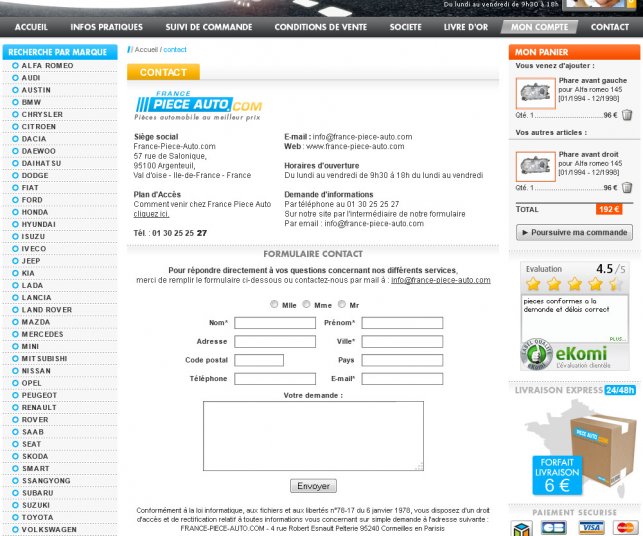
Task: Focus the Code postal input field
Action: coord(259,360)
